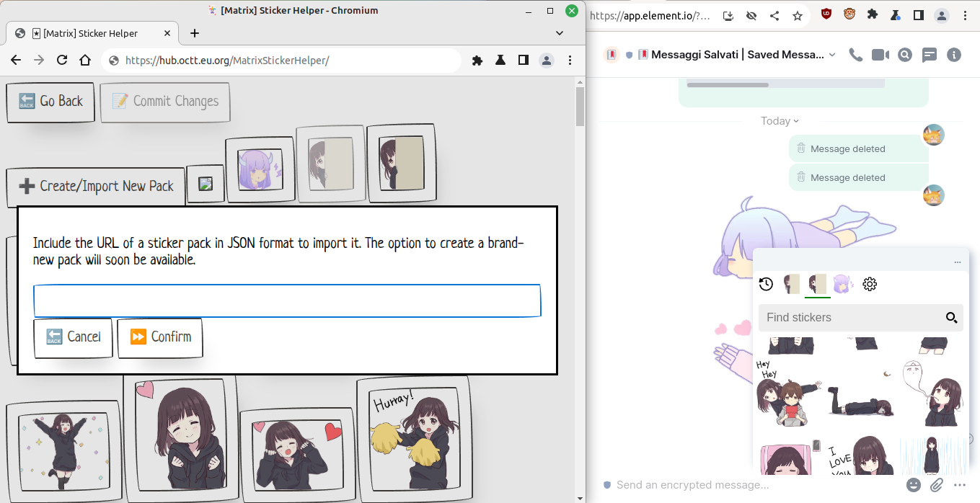Image resolution: width=980 pixels, height=503 pixels.
Task: Click the crossed-eye tracking icon in address bar
Action: pos(751,15)
